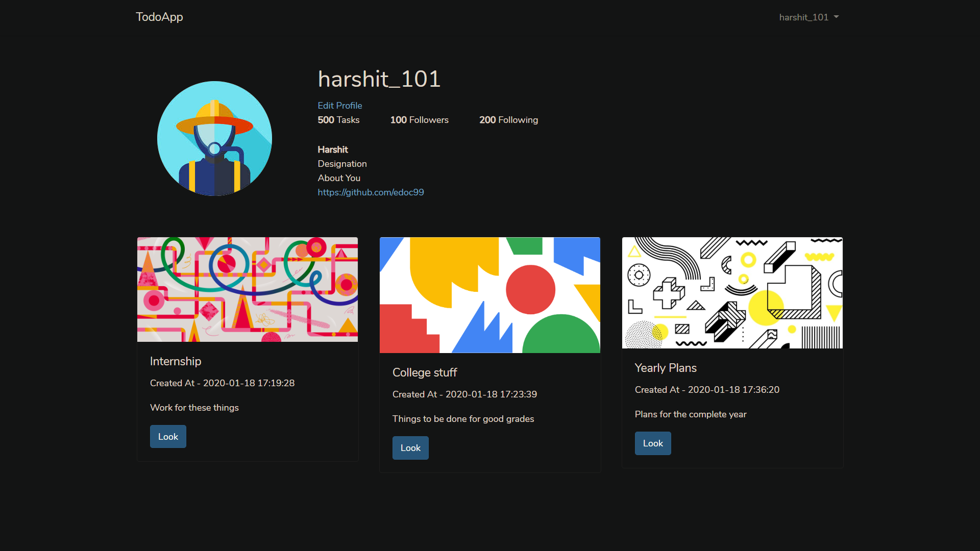Click the TodoApp brand logo
980x551 pixels.
(x=159, y=17)
